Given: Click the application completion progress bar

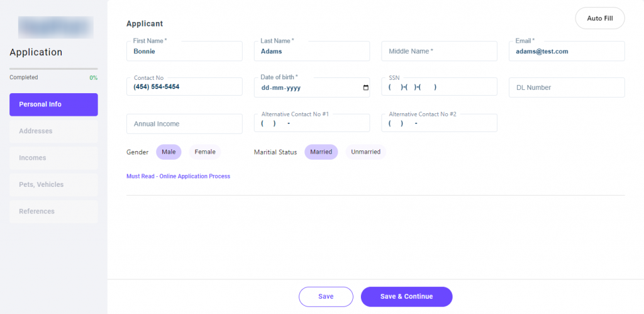Looking at the screenshot, I should pos(53,69).
